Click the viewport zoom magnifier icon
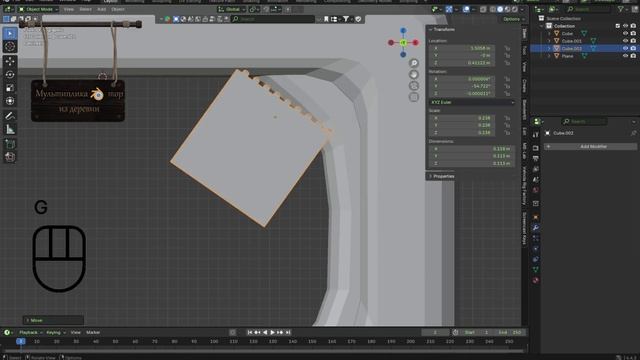The width and height of the screenshot is (640, 360). click(413, 63)
